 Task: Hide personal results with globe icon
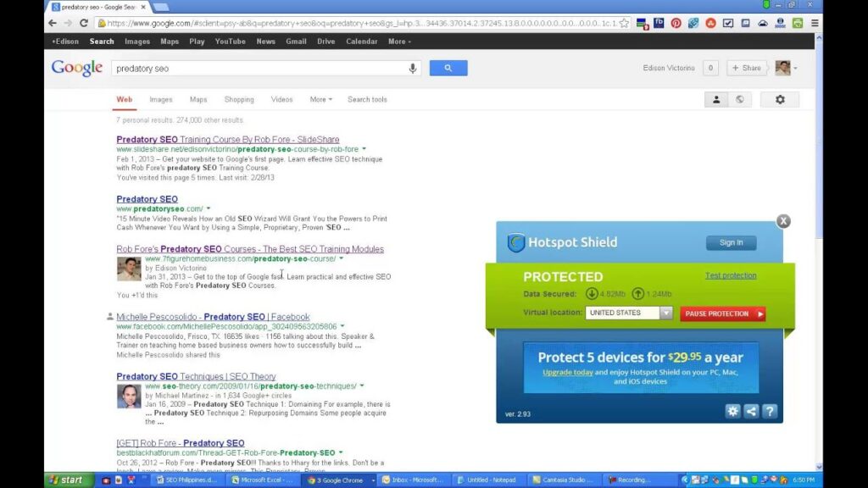pyautogui.click(x=739, y=100)
